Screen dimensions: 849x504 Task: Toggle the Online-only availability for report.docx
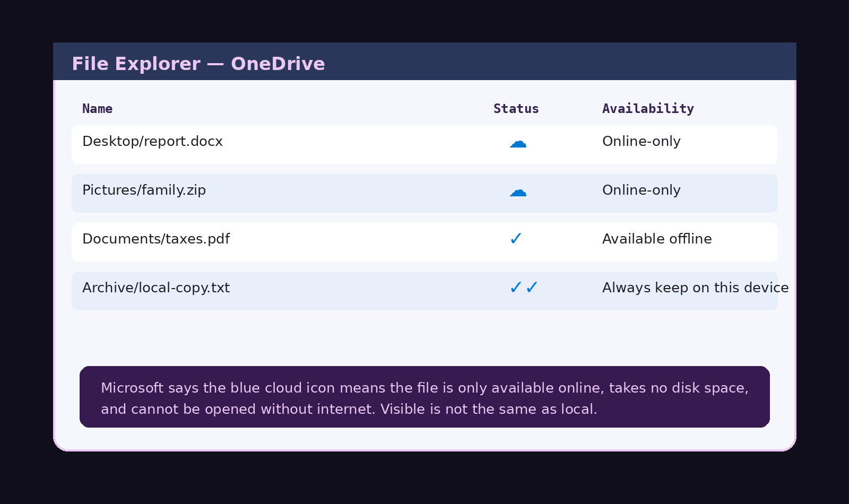(641, 141)
